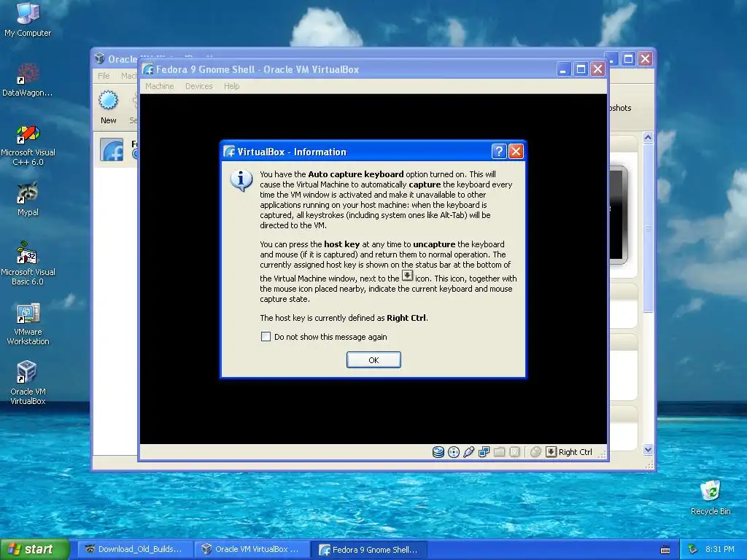Check 'Do not show this message again'
Screen dimensions: 747x560
[x=266, y=337]
